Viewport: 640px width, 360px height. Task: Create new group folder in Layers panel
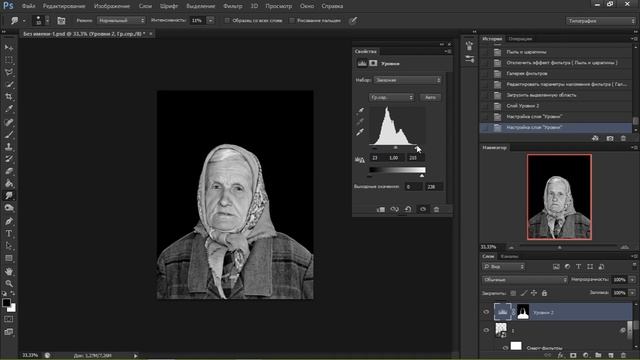click(x=598, y=356)
